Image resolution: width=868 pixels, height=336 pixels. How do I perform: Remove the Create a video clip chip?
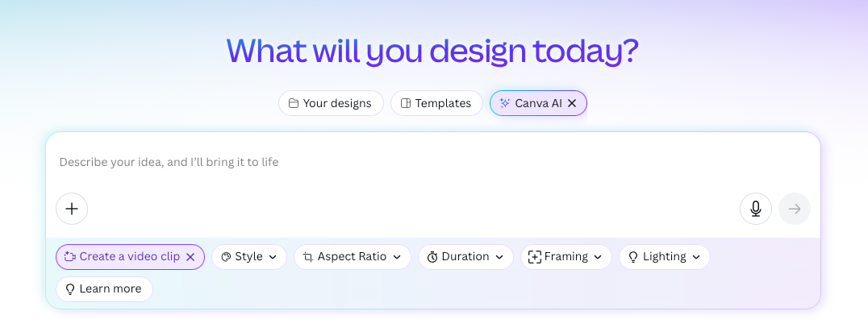(x=190, y=257)
